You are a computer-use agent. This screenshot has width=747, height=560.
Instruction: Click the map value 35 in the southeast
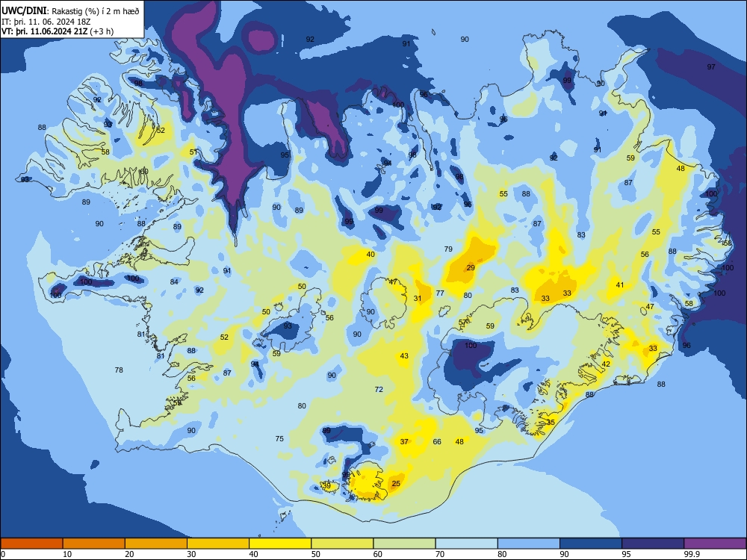point(551,422)
